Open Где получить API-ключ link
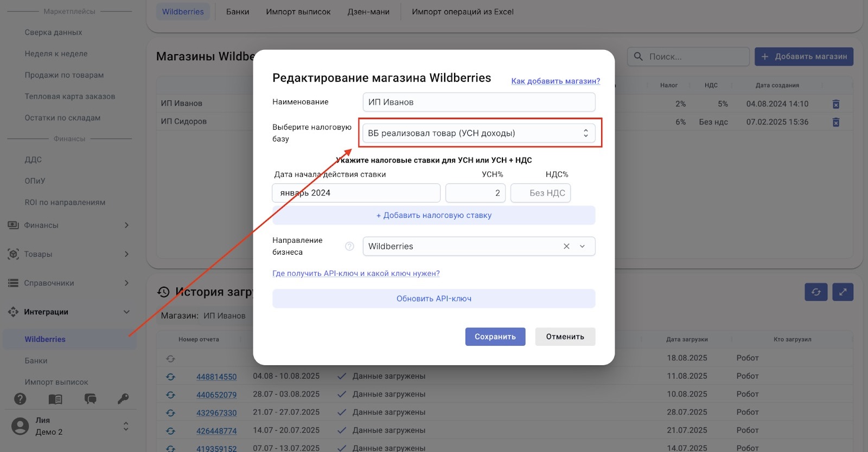 click(x=356, y=274)
